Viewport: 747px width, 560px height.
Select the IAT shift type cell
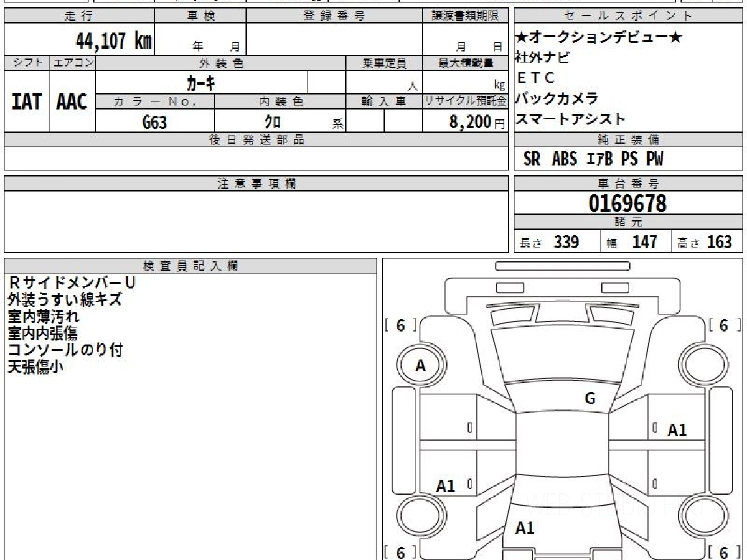click(27, 101)
